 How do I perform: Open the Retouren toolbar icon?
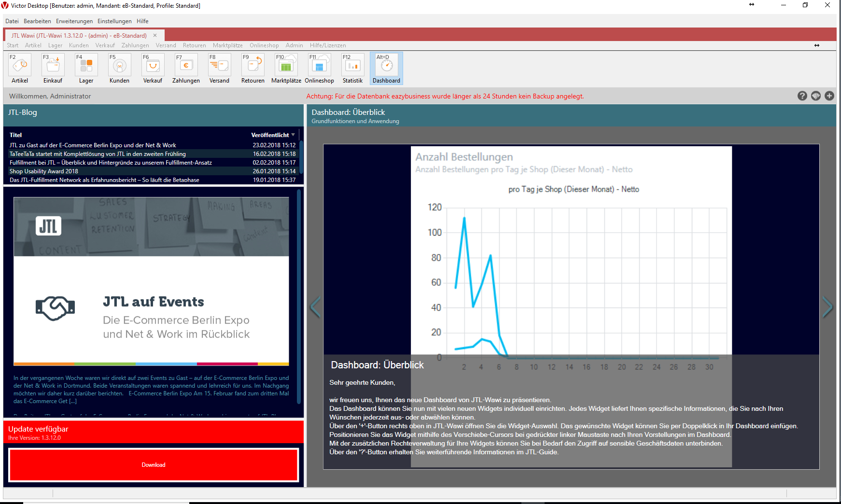(252, 65)
